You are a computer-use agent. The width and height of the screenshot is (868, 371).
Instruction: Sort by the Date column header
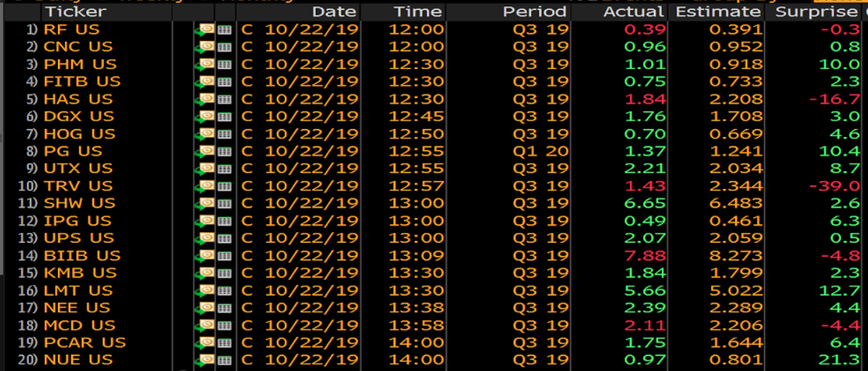click(x=334, y=12)
